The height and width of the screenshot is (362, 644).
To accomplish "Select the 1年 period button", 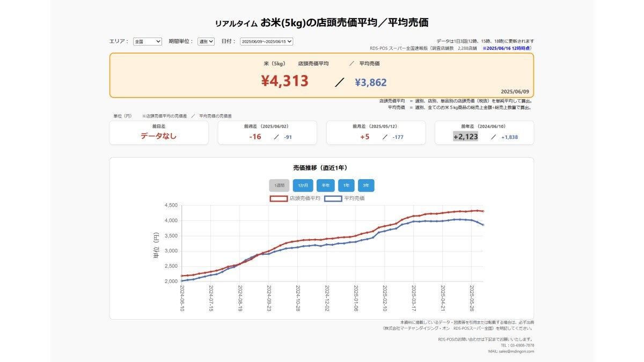I will [x=346, y=185].
